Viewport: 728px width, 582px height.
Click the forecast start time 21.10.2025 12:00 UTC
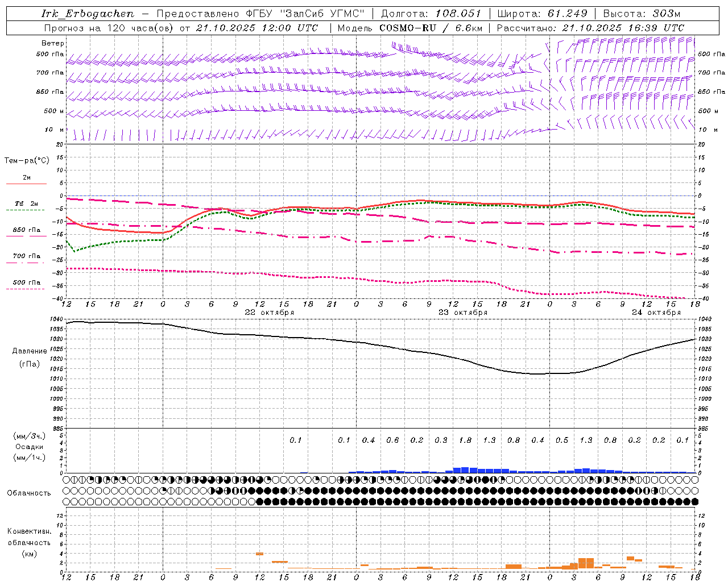point(257,28)
